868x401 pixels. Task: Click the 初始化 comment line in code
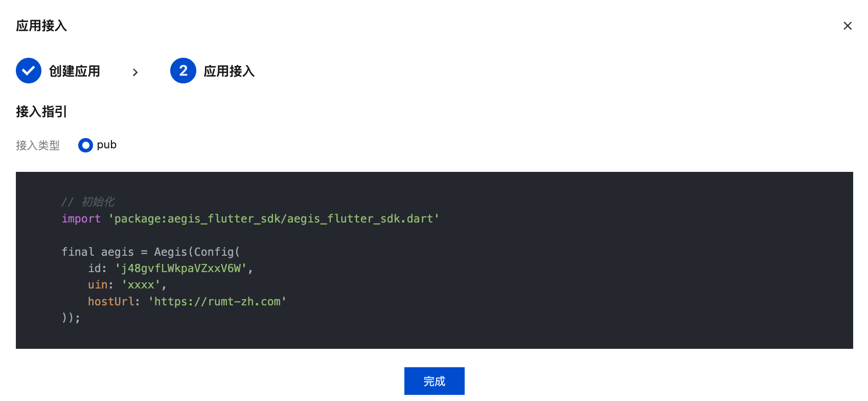(x=88, y=202)
